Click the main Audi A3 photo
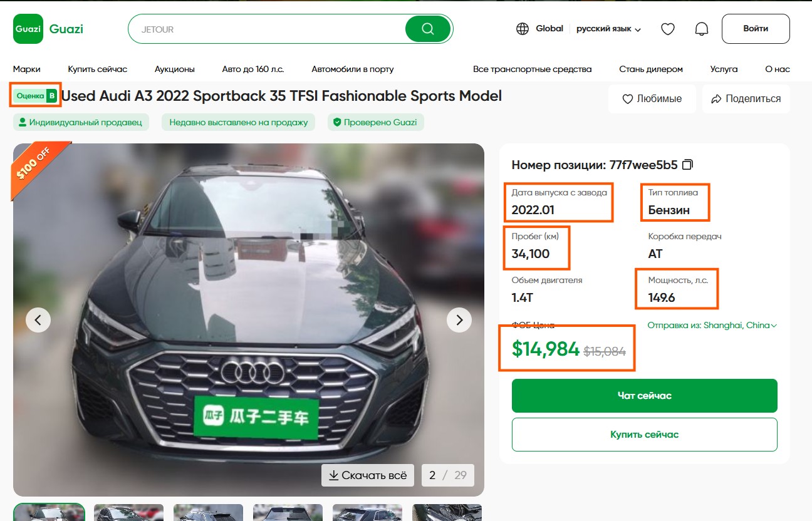This screenshot has width=812, height=521. [x=249, y=320]
